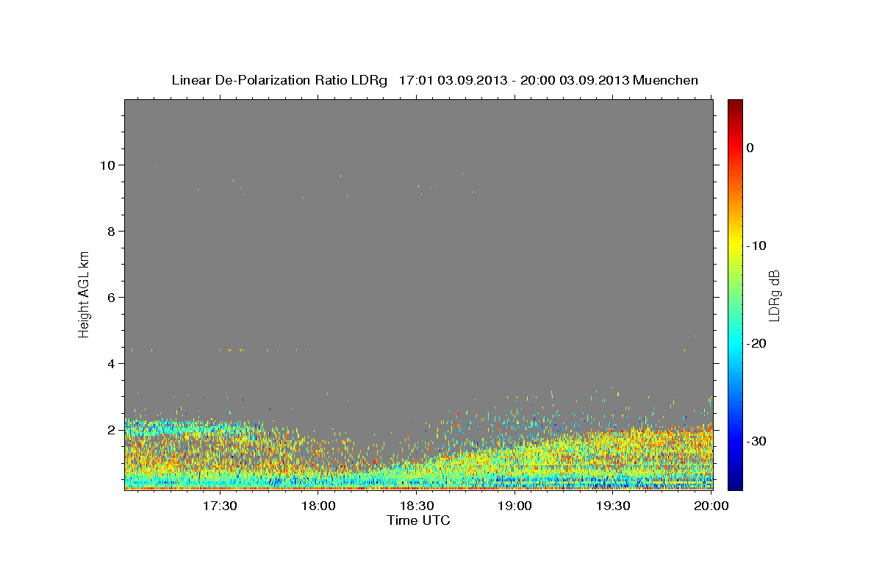Screen dimensions: 882x588
Task: Click the "Height AGL km" axis label
Action: click(x=84, y=294)
